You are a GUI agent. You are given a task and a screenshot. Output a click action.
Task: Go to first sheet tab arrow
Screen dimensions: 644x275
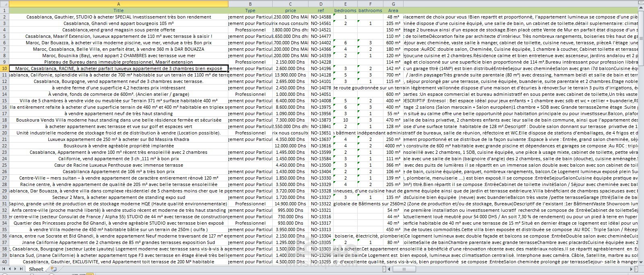[4, 269]
